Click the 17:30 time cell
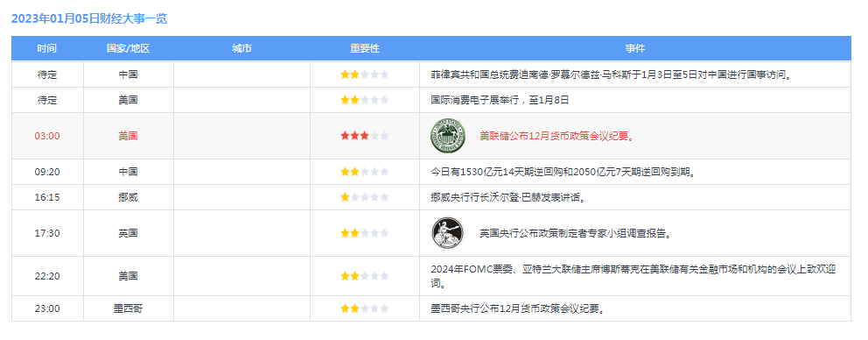This screenshot has width=868, height=340. coord(47,233)
